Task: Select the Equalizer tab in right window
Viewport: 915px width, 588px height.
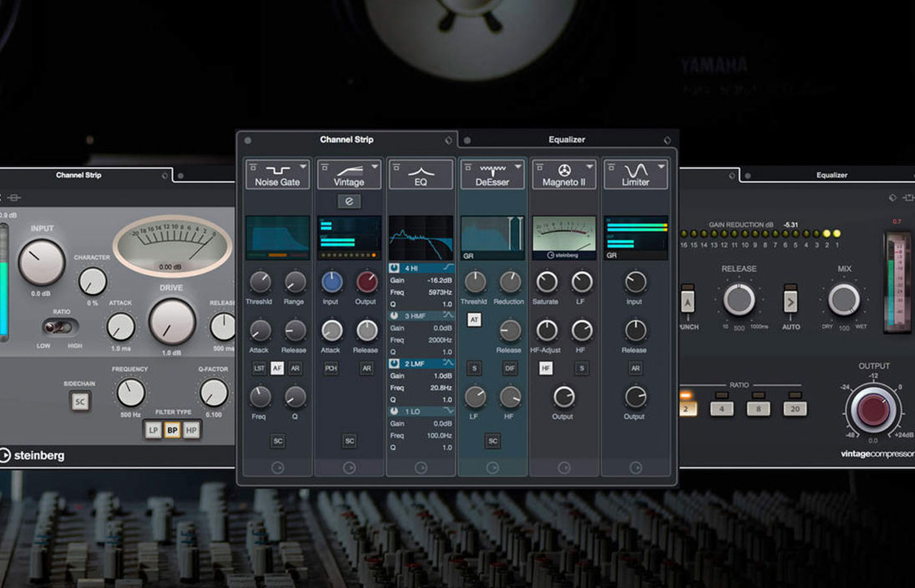Action: [x=831, y=175]
